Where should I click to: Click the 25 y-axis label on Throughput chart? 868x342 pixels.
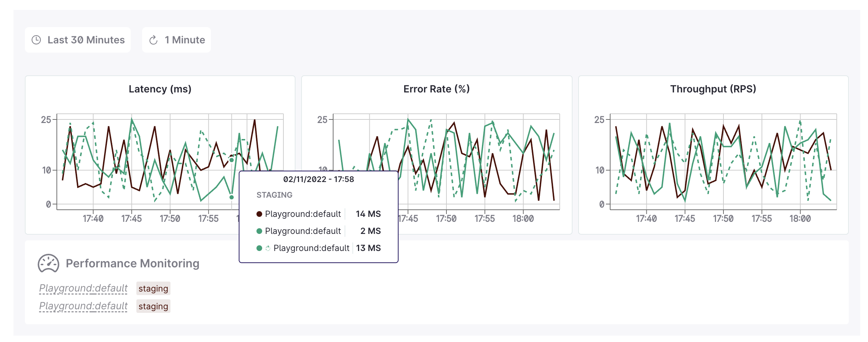click(x=600, y=120)
